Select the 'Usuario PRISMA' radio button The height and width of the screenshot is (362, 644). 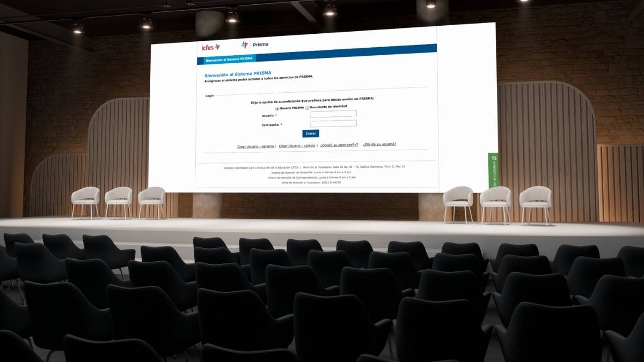point(277,108)
